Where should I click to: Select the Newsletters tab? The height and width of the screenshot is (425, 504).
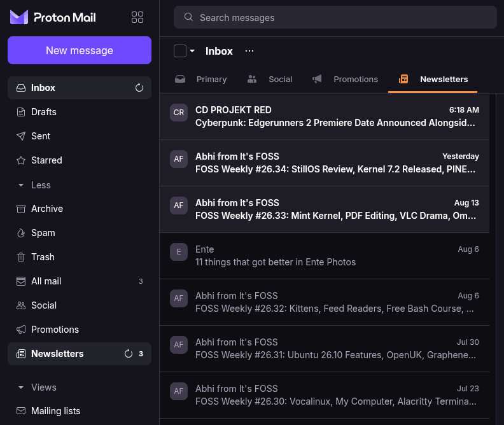point(433,80)
